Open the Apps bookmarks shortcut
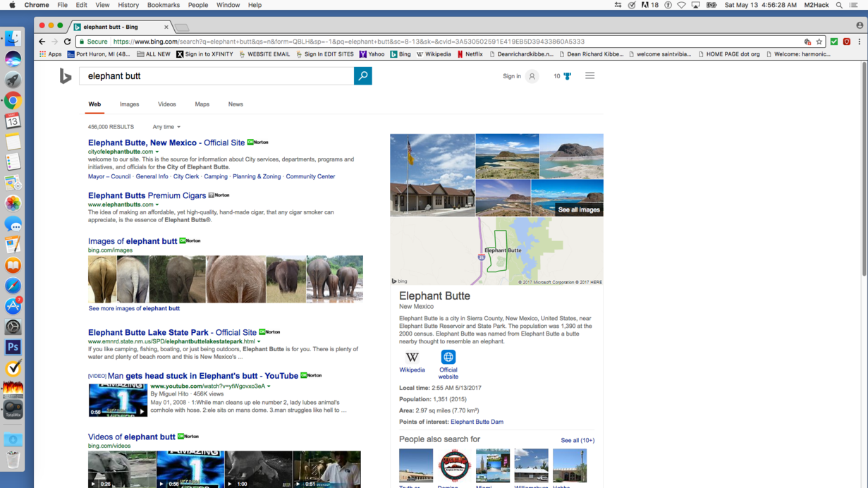Screen dimensions: 868x488 point(51,54)
